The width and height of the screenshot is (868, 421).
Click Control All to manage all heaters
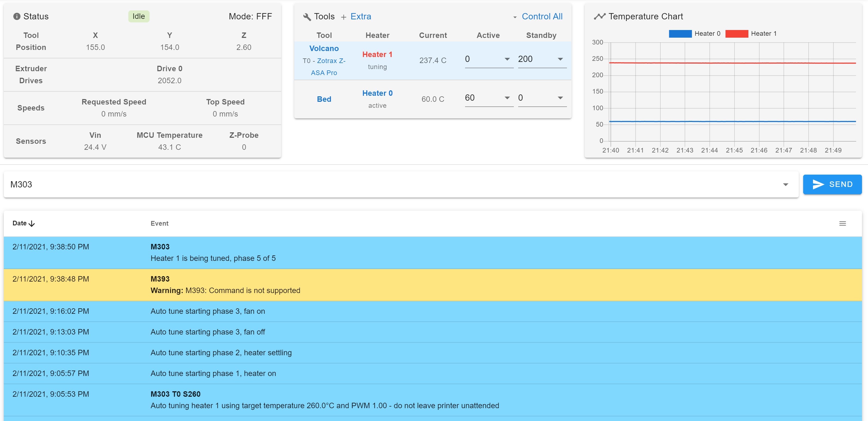pyautogui.click(x=542, y=16)
